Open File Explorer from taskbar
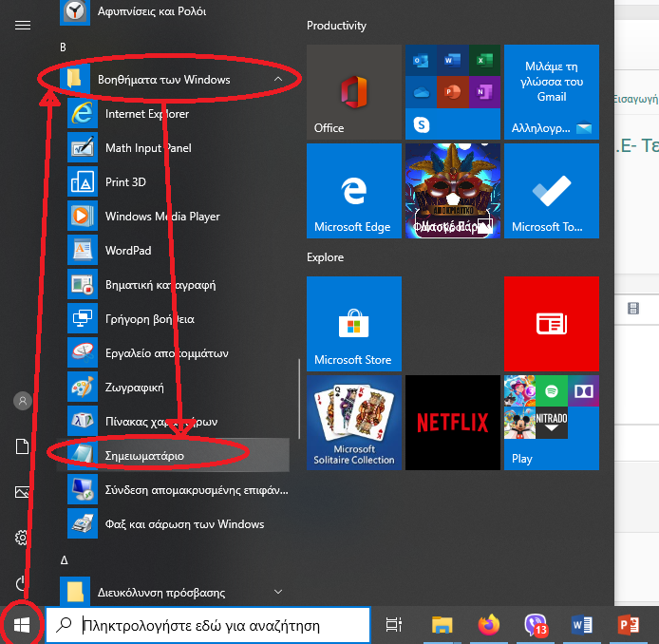The image size is (659, 644). pos(442,626)
